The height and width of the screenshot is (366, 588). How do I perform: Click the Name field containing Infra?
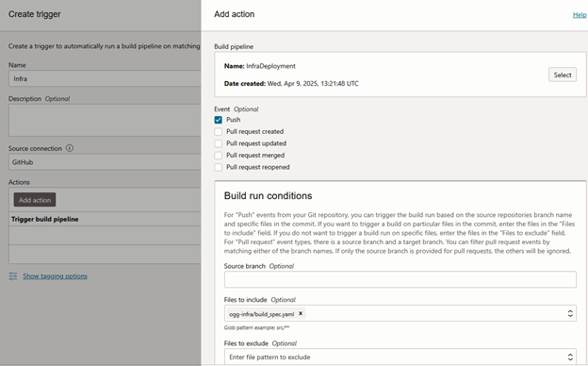tap(105, 79)
